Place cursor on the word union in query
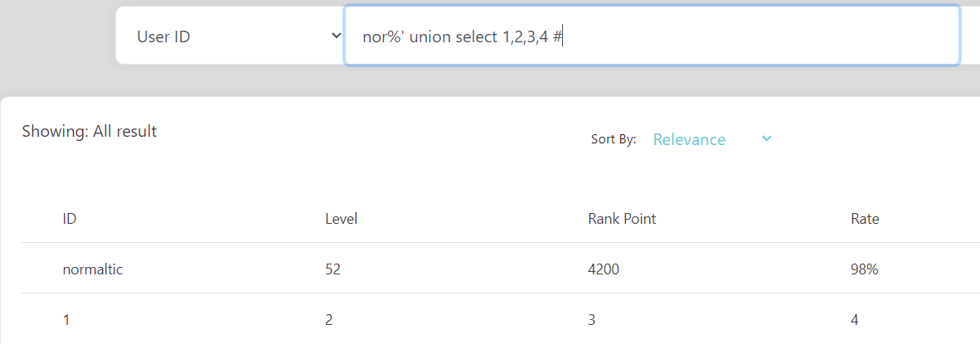This screenshot has width=980, height=344. 428,36
